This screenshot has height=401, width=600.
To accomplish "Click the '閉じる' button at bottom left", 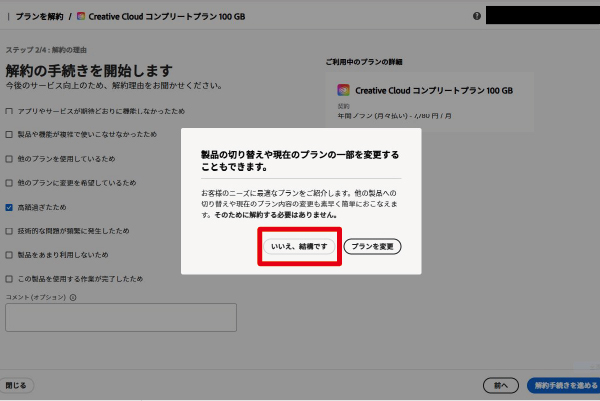I will click(16, 385).
